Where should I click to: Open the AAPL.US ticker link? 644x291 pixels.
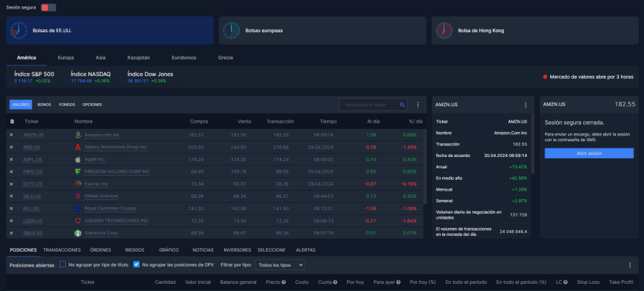coord(32,159)
